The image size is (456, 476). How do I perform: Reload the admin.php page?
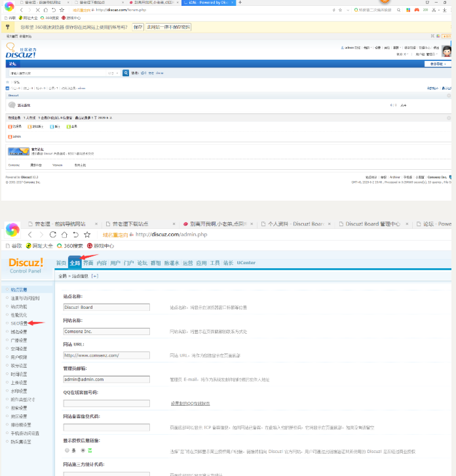tap(53, 235)
